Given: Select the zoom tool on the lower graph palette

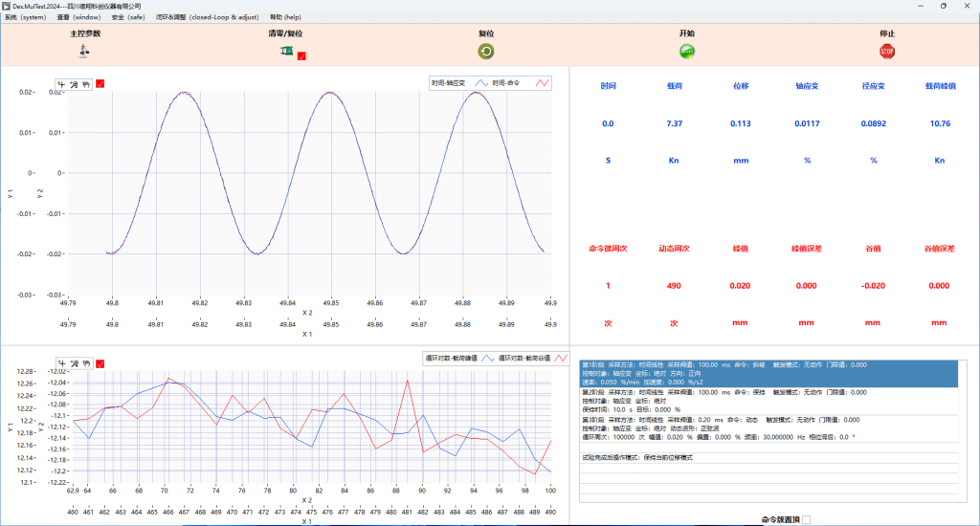Looking at the screenshot, I should point(75,362).
